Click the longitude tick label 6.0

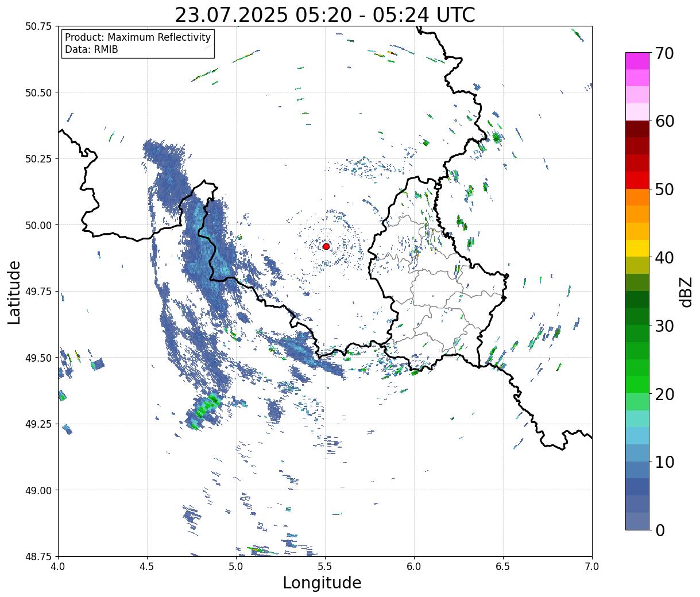[414, 567]
